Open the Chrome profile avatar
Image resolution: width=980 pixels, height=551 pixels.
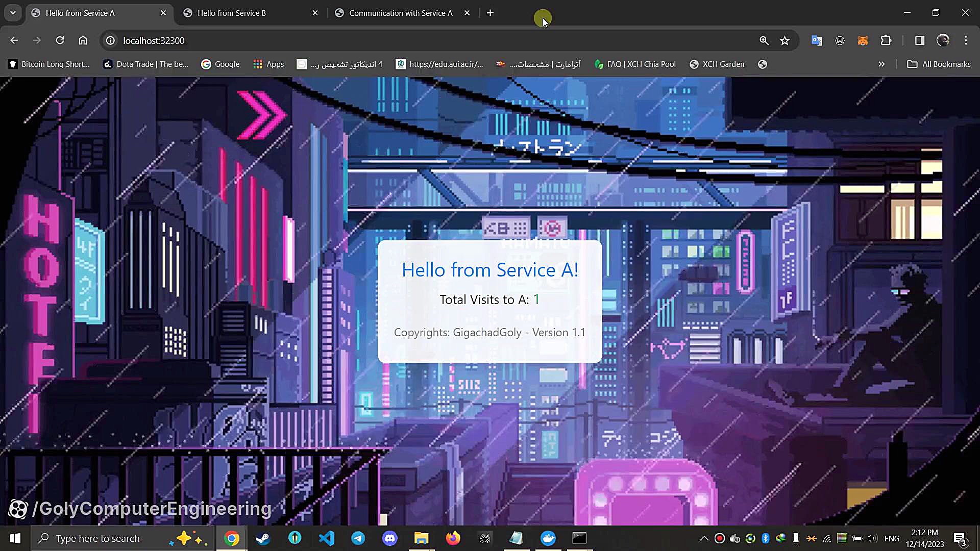click(943, 40)
